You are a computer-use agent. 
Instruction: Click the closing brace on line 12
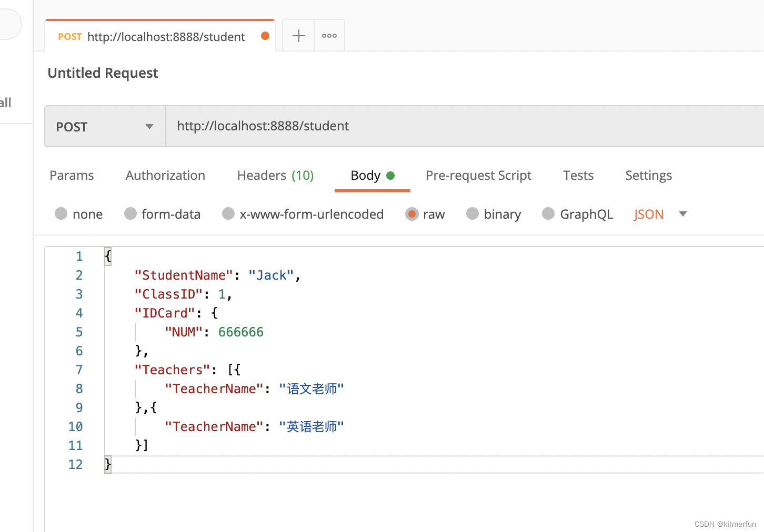pyautogui.click(x=108, y=464)
